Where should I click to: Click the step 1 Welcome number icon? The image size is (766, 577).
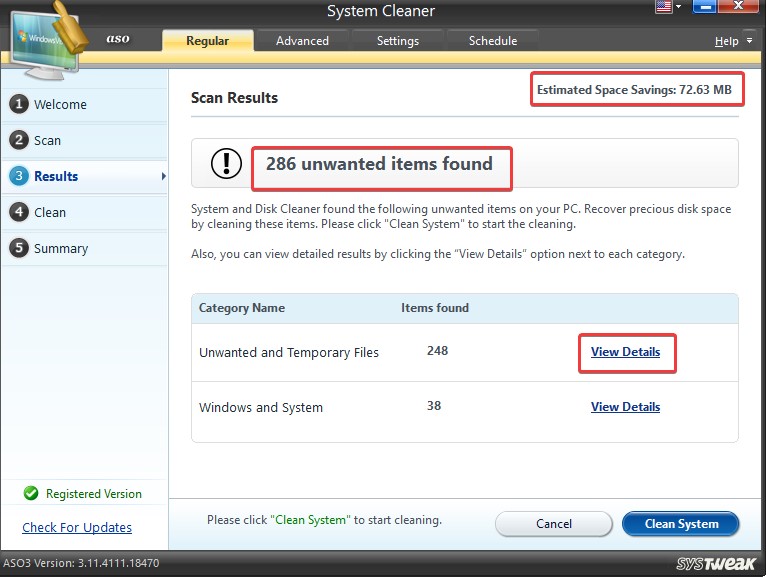pyautogui.click(x=18, y=104)
